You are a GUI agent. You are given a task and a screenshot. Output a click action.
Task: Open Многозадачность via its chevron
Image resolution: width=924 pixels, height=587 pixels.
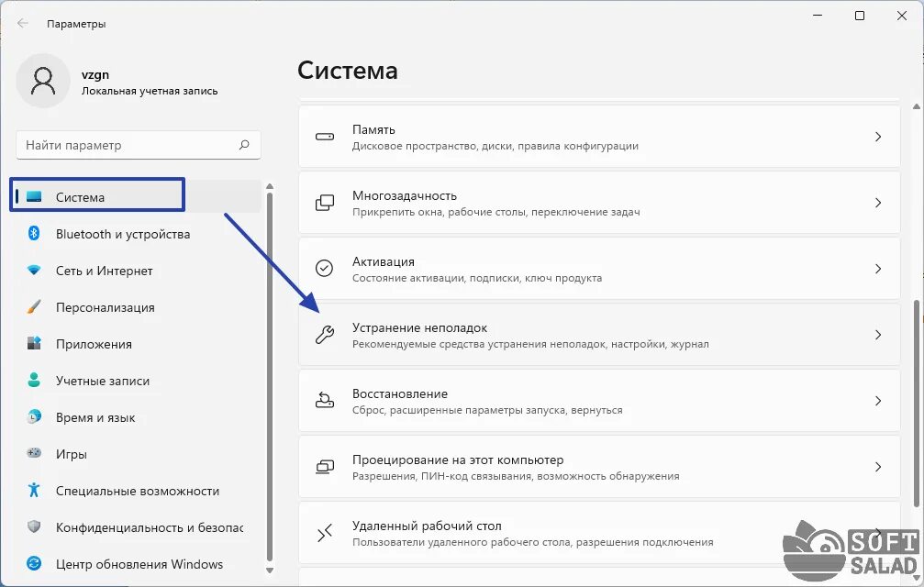tap(878, 203)
